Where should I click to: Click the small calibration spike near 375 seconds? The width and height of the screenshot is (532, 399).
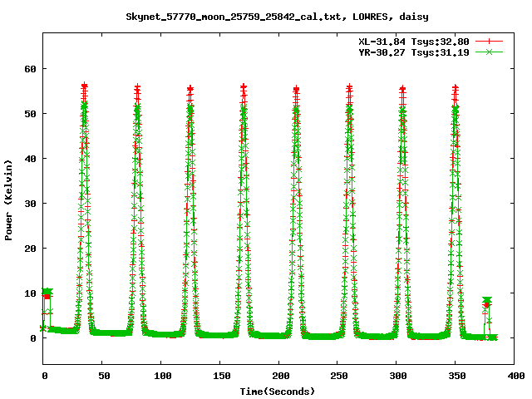pyautogui.click(x=487, y=302)
